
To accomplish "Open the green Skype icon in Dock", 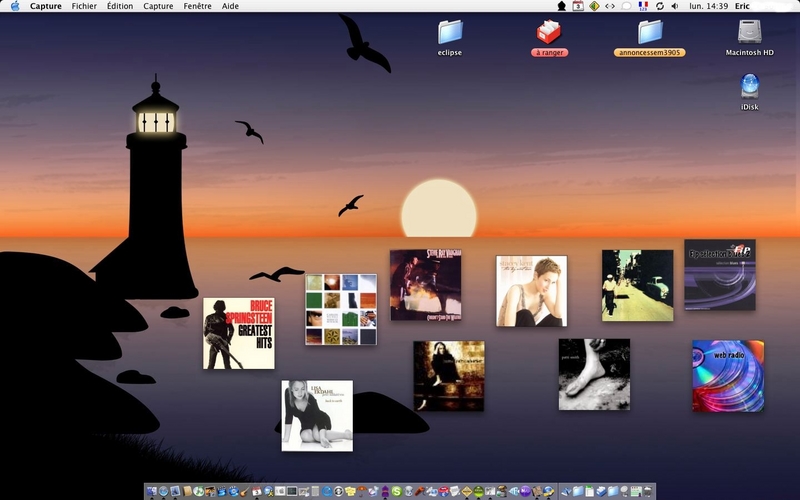I will tap(396, 491).
